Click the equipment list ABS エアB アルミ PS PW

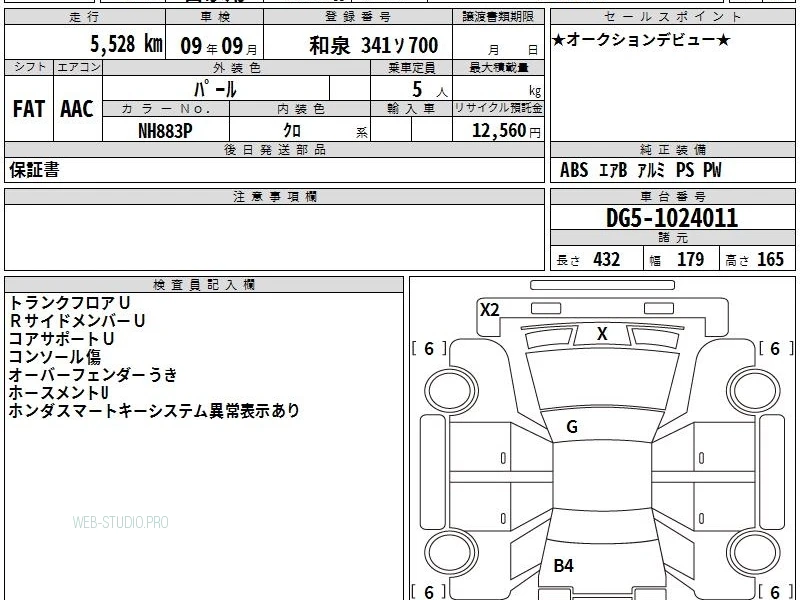(641, 170)
